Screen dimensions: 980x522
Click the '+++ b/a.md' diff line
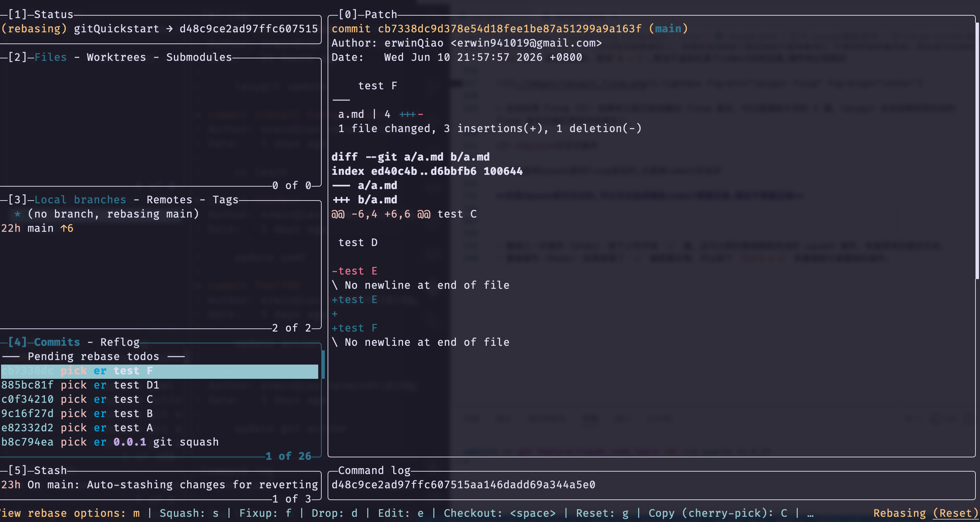pos(364,200)
